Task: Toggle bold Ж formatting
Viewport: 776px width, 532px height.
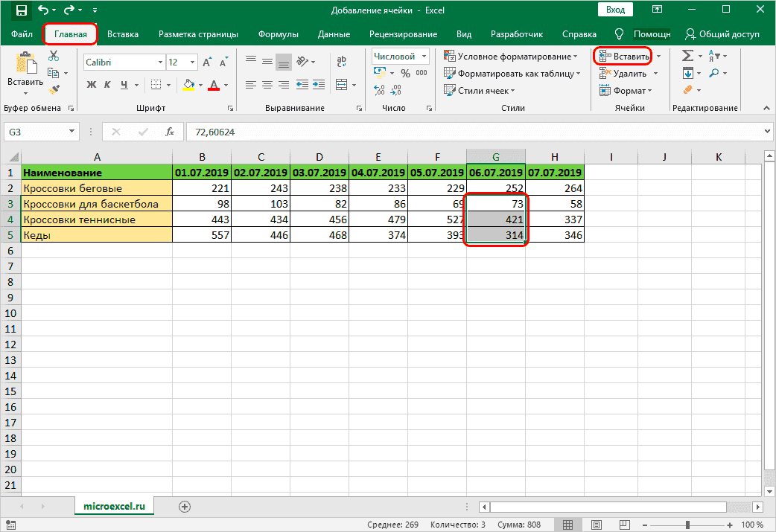Action: (x=92, y=85)
